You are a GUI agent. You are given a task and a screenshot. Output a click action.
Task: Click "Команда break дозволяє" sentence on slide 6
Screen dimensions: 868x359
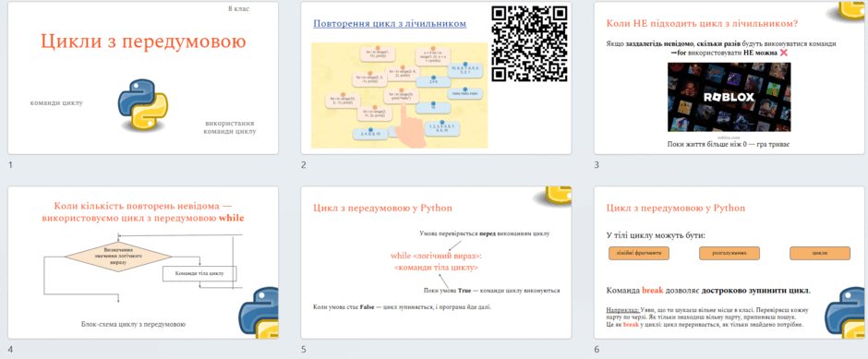pyautogui.click(x=709, y=291)
